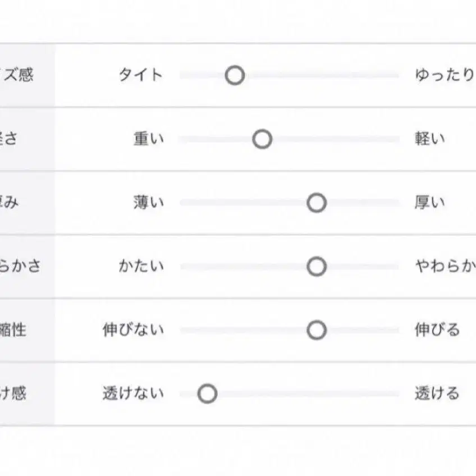
Task: Click the かたい label
Action: 141,266
